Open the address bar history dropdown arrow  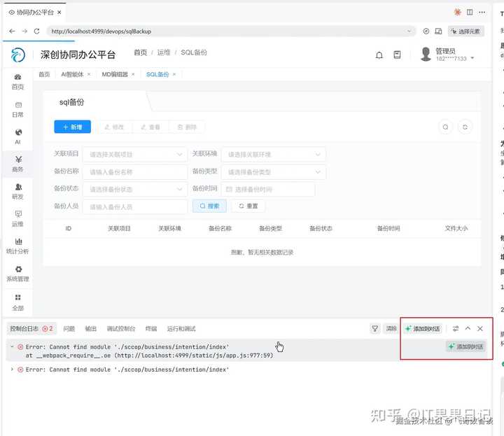coord(409,31)
